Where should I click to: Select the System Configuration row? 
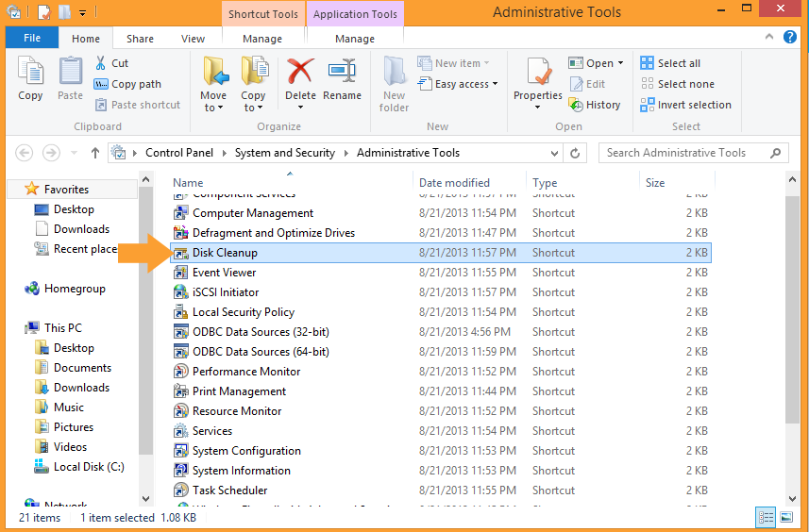click(x=441, y=451)
